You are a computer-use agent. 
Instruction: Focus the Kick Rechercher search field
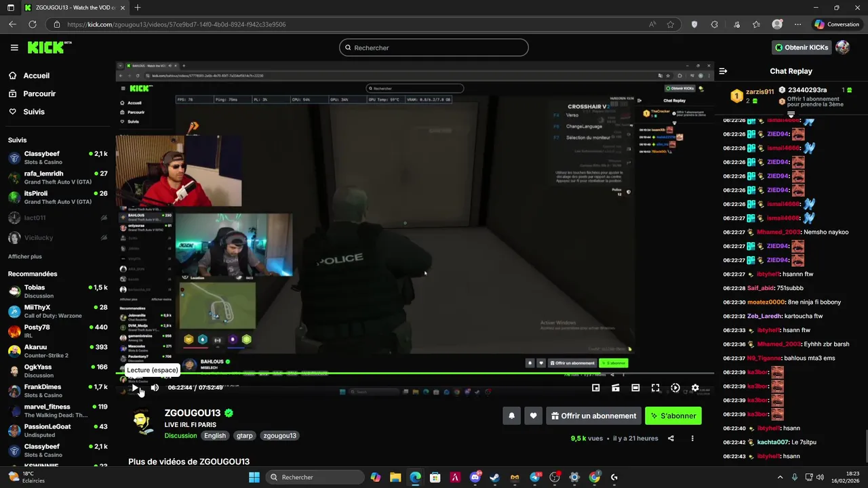[x=434, y=47]
